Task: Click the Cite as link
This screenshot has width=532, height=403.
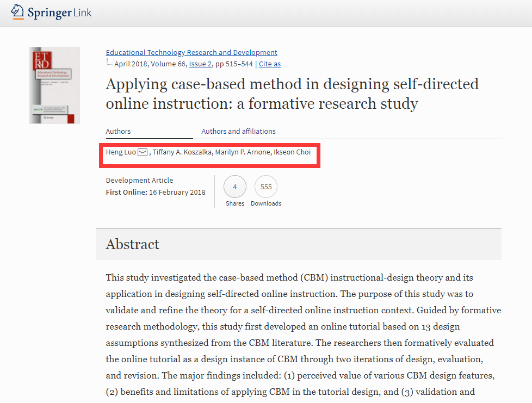Action: click(x=270, y=64)
